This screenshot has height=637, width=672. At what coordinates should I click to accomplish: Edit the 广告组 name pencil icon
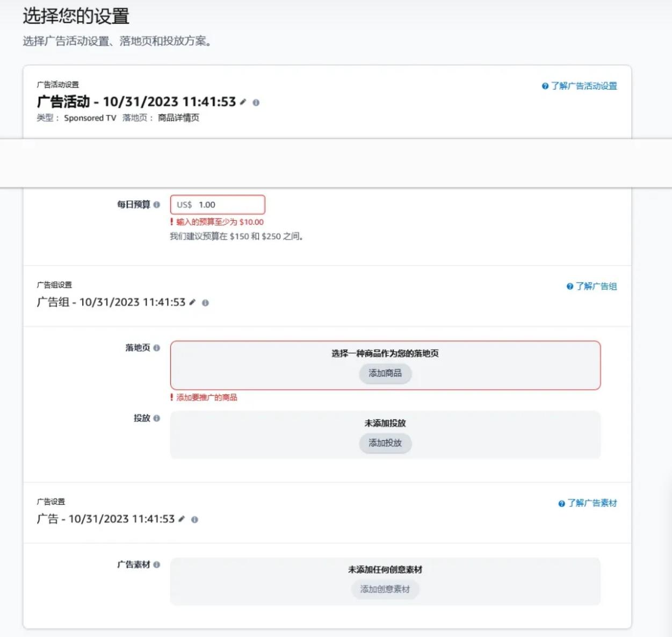pyautogui.click(x=192, y=302)
